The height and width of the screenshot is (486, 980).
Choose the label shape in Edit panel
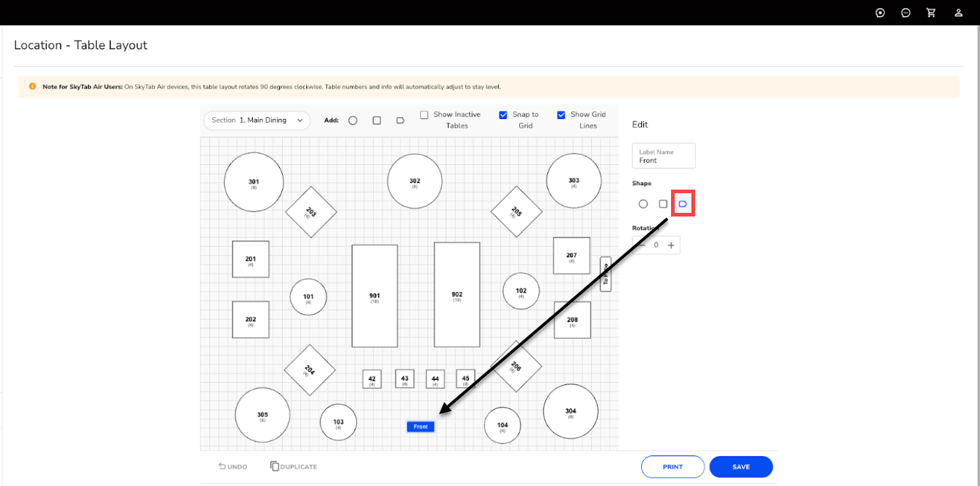click(x=683, y=204)
